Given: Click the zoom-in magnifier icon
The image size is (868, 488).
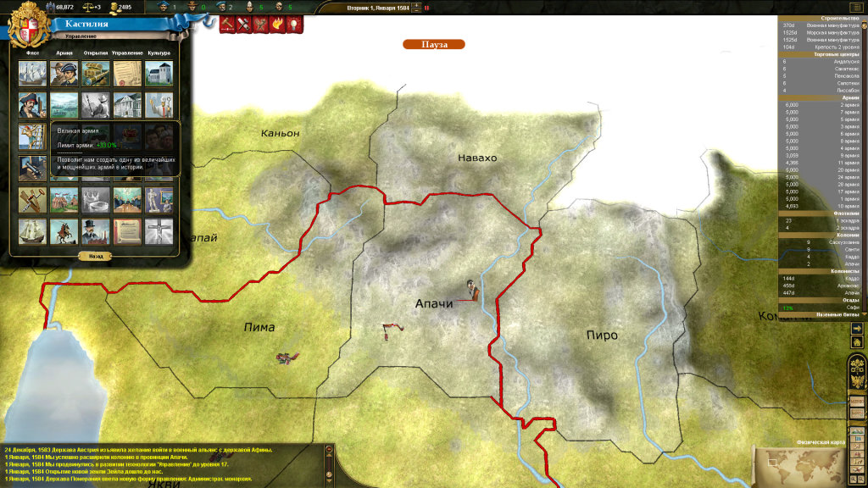Looking at the screenshot, I should click(x=853, y=480).
